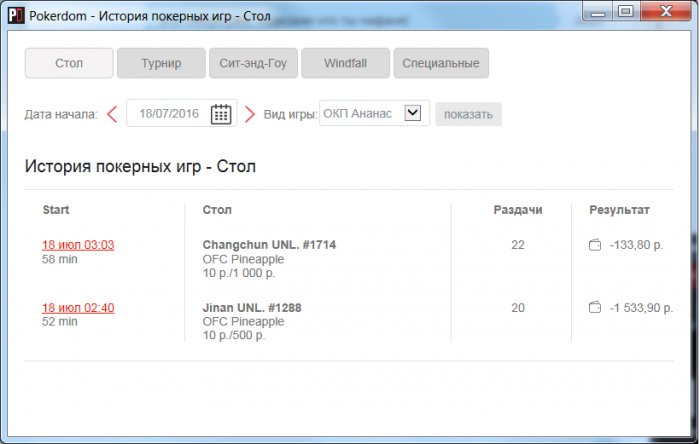Click wallet icon next to -133,80 р.
Viewport: 700px width, 444px height.
(x=595, y=245)
